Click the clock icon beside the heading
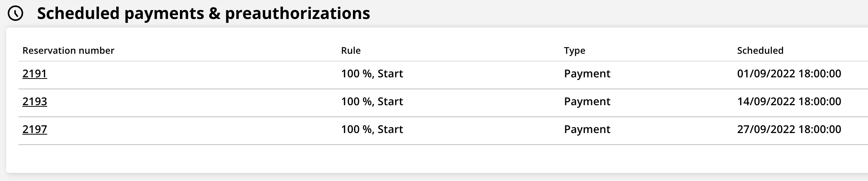868x181 pixels. click(16, 14)
